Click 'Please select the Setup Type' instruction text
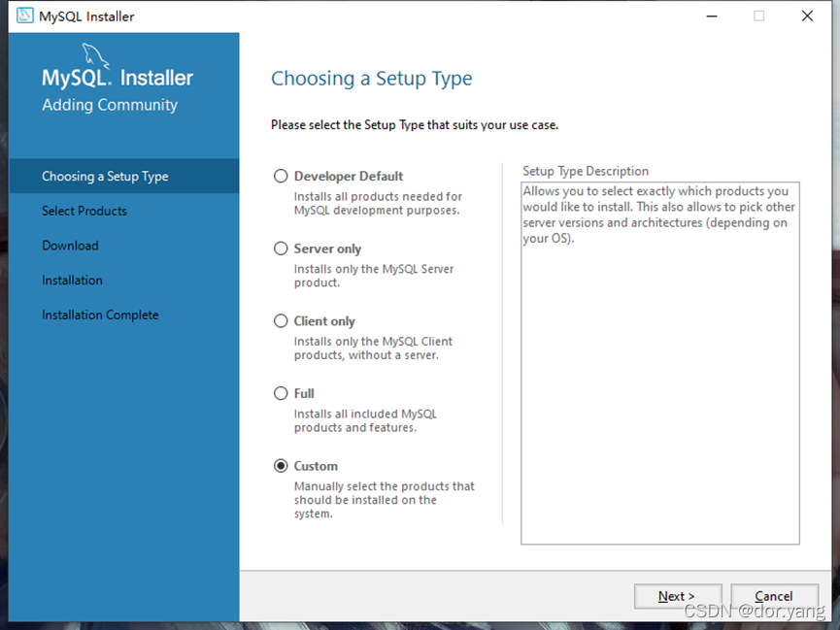Image resolution: width=840 pixels, height=630 pixels. [415, 125]
